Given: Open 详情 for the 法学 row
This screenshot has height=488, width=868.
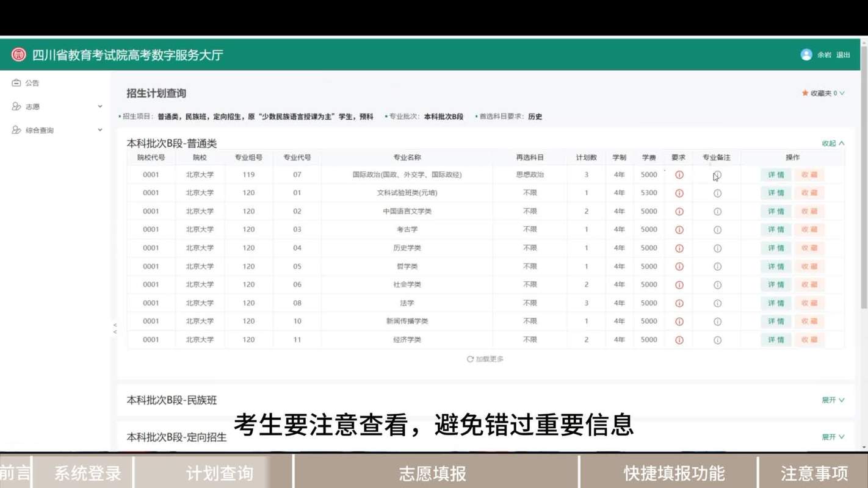Looking at the screenshot, I should 776,303.
